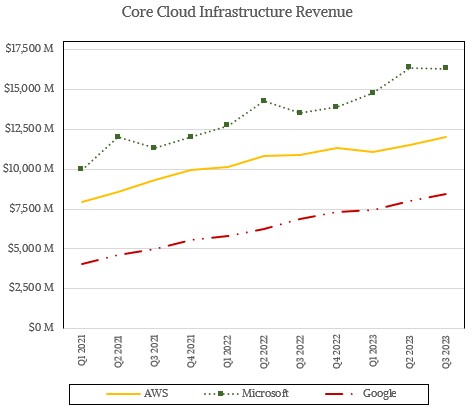This screenshot has height=410, width=473.
Task: Click the Q1 2021 x-axis label
Action: pos(82,350)
